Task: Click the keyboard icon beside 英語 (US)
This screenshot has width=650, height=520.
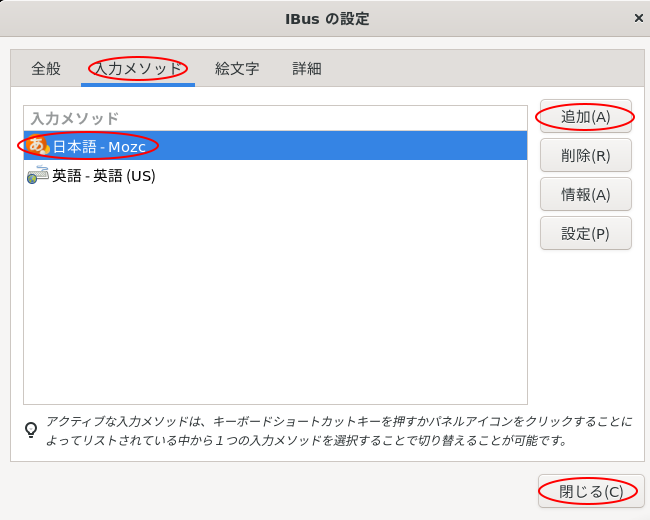Action: coord(38,175)
